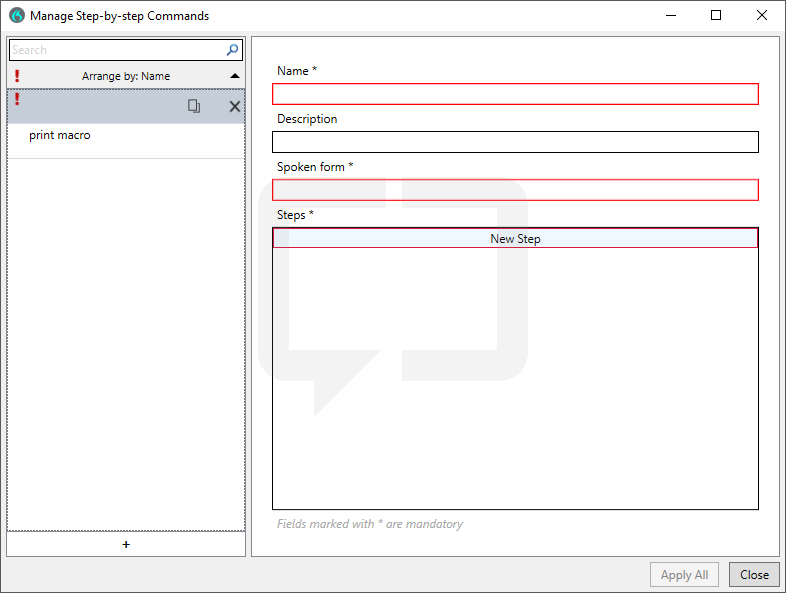Open the Arrange by: Name sorting option
Screen dimensions: 786x593
coord(126,76)
